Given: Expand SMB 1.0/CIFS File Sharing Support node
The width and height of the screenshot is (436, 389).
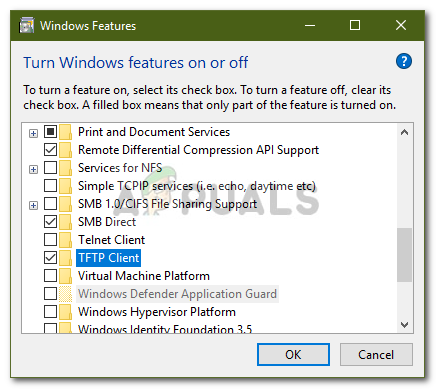Looking at the screenshot, I should pyautogui.click(x=33, y=206).
